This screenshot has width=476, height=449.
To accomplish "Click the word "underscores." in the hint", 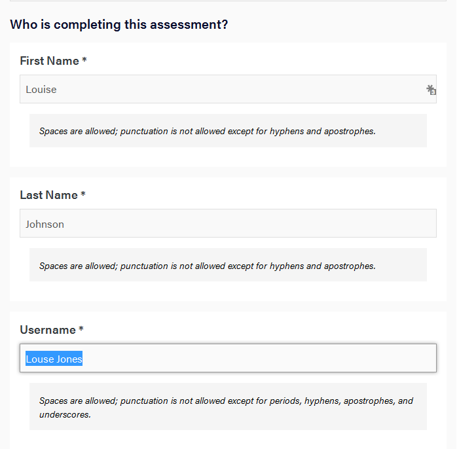I will [x=65, y=415].
